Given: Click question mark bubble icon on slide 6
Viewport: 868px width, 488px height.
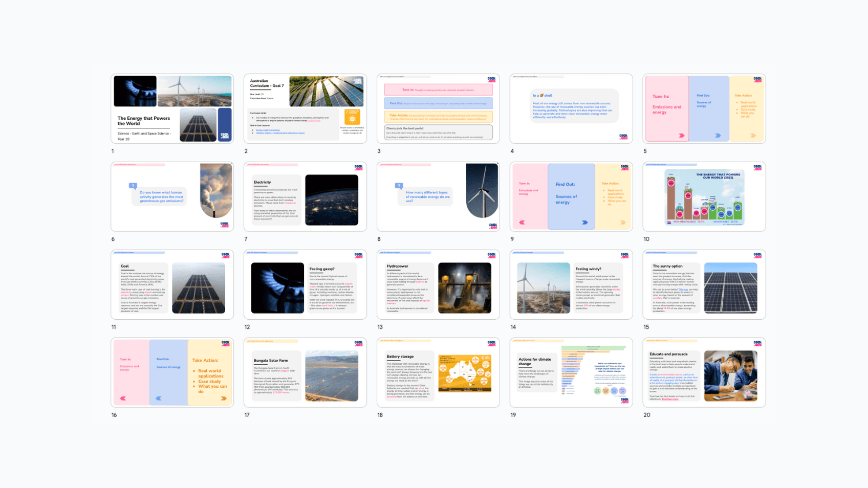Looking at the screenshot, I should pyautogui.click(x=133, y=186).
